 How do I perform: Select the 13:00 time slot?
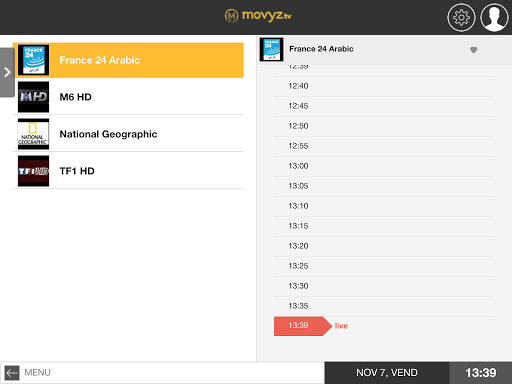384,166
